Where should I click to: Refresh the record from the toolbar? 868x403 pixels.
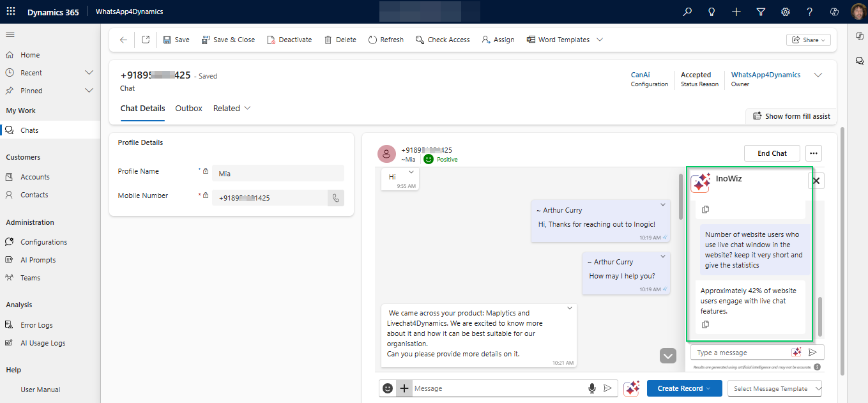[x=386, y=40]
